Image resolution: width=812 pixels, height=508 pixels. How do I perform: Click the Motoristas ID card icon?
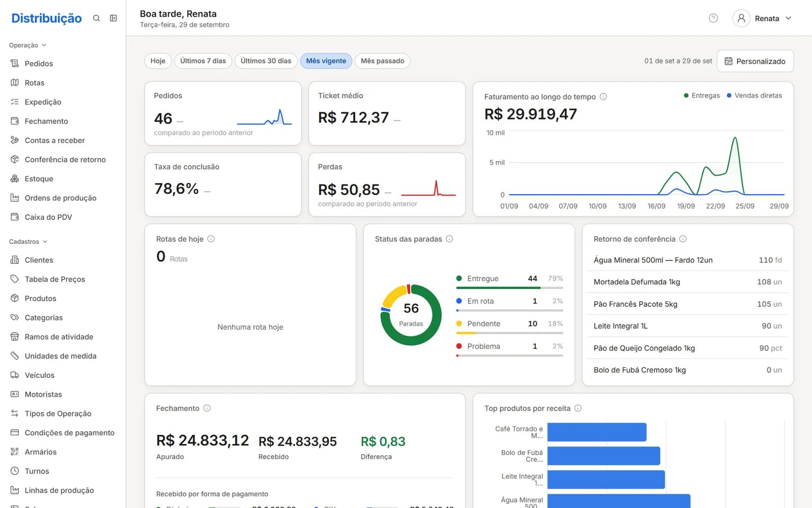(x=15, y=394)
